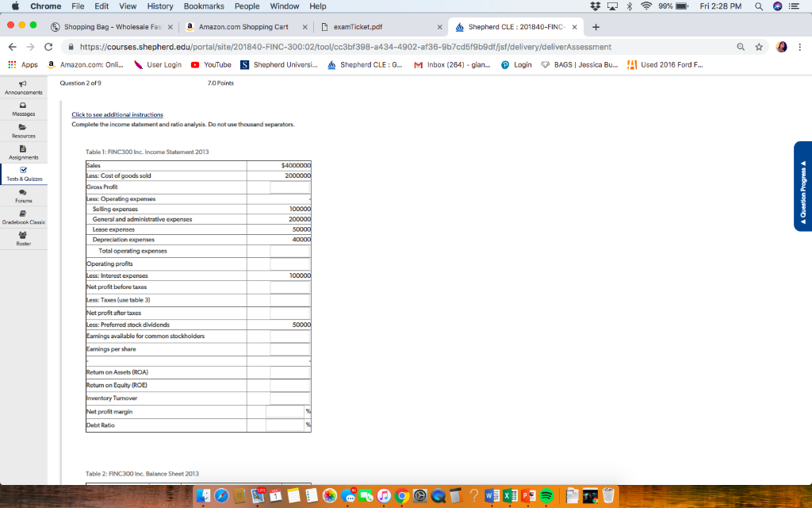812x508 pixels.
Task: Click the Debt Ratio input field
Action: point(285,425)
